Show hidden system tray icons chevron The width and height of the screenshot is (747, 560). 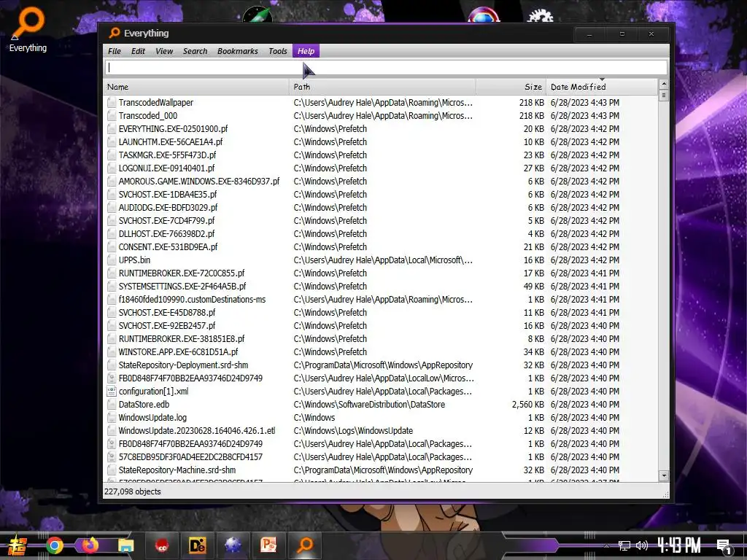[x=606, y=545]
